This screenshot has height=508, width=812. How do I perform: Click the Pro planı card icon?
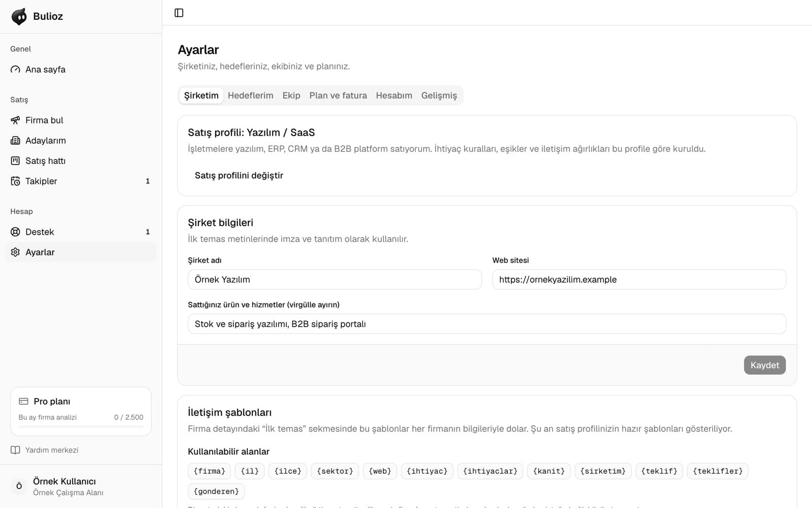(x=23, y=401)
